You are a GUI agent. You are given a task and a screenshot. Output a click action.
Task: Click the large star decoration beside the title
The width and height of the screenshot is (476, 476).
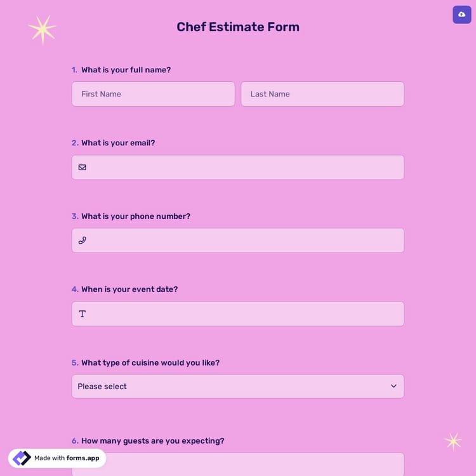[42, 29]
